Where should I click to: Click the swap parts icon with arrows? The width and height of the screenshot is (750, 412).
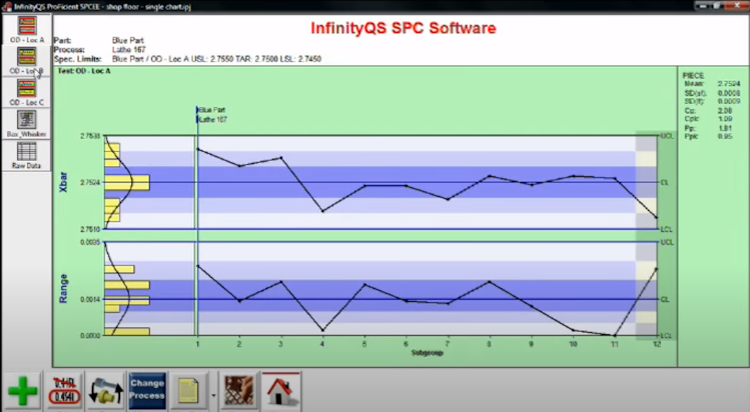coord(106,391)
